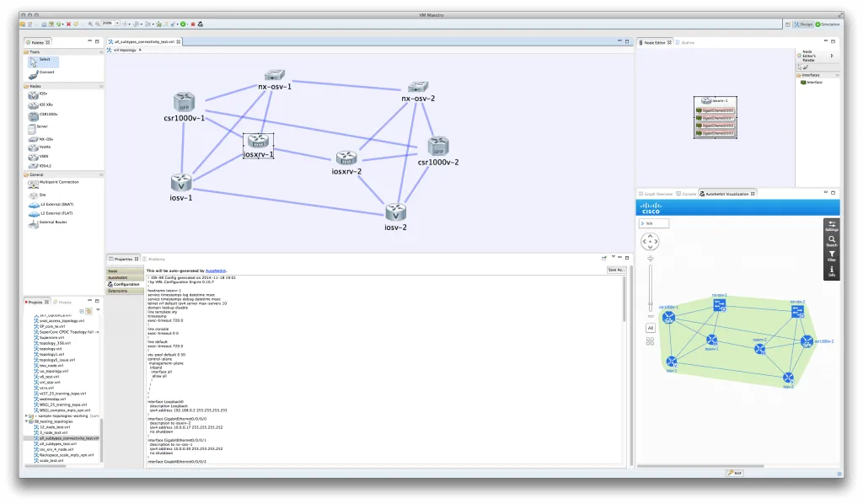Click the green launch simulation toolbar icon
This screenshot has height=504, width=863.
183,24
